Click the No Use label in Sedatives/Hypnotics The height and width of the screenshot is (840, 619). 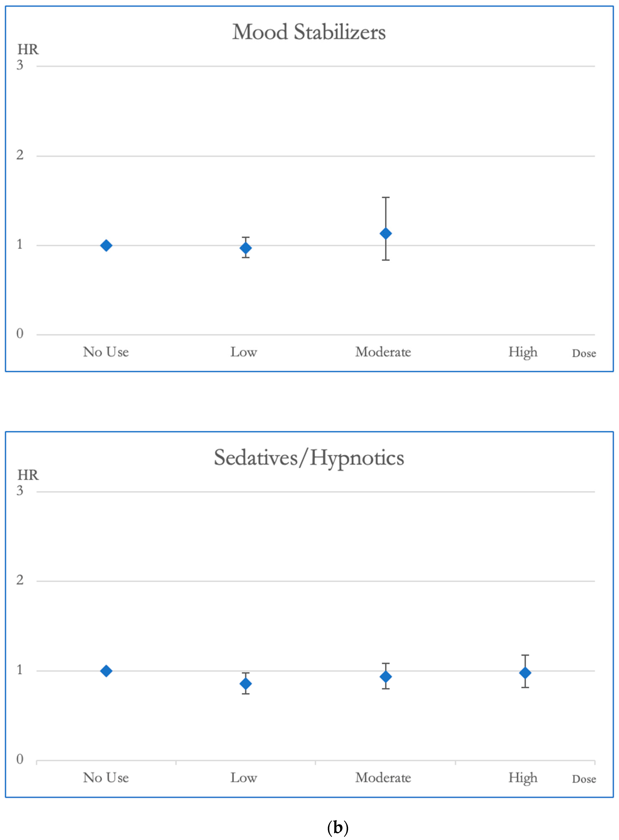point(106,778)
